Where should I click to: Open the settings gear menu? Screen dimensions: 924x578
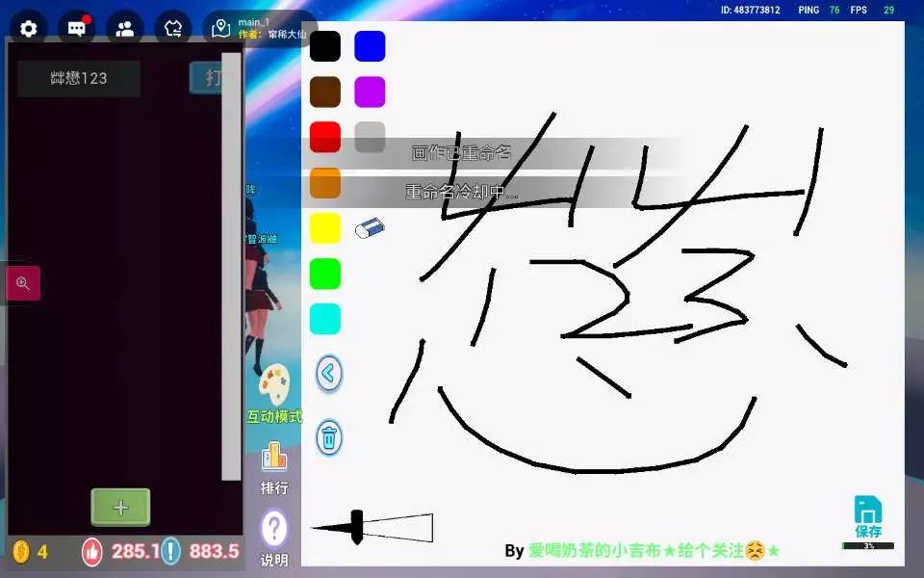(29, 28)
